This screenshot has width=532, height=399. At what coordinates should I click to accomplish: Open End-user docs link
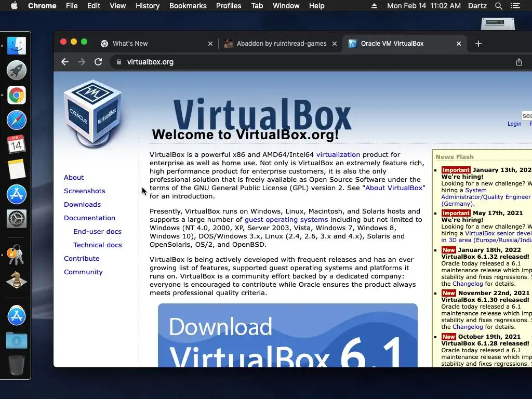[x=97, y=231]
